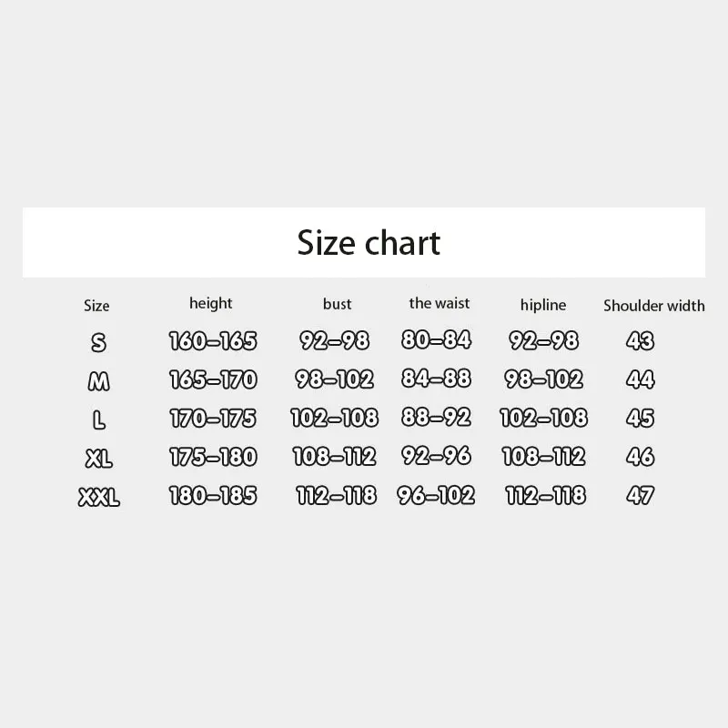Click shoulder width value 43

(641, 341)
